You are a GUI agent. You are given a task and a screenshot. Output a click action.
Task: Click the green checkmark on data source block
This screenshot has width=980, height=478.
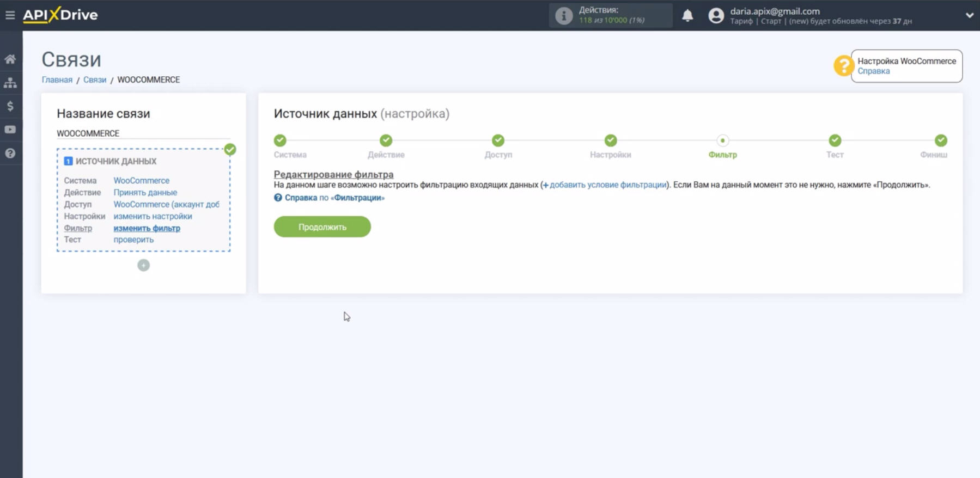pos(230,149)
